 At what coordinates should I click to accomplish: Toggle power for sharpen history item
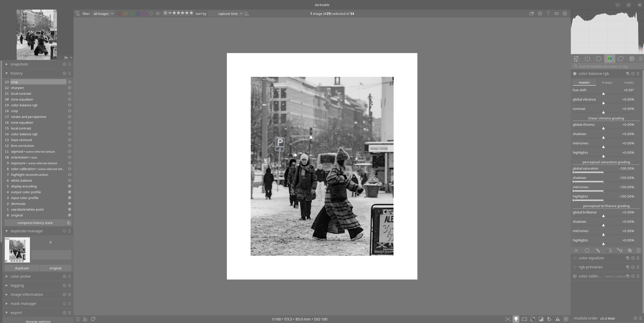click(x=69, y=88)
